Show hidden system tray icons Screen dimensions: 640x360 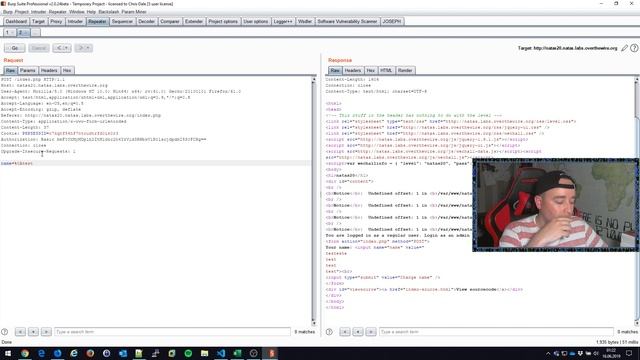[x=548, y=353]
